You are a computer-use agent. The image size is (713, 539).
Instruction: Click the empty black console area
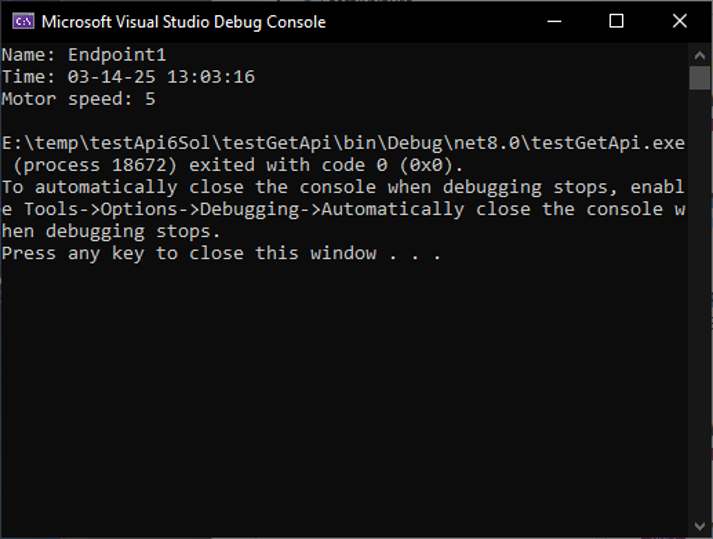click(340, 400)
